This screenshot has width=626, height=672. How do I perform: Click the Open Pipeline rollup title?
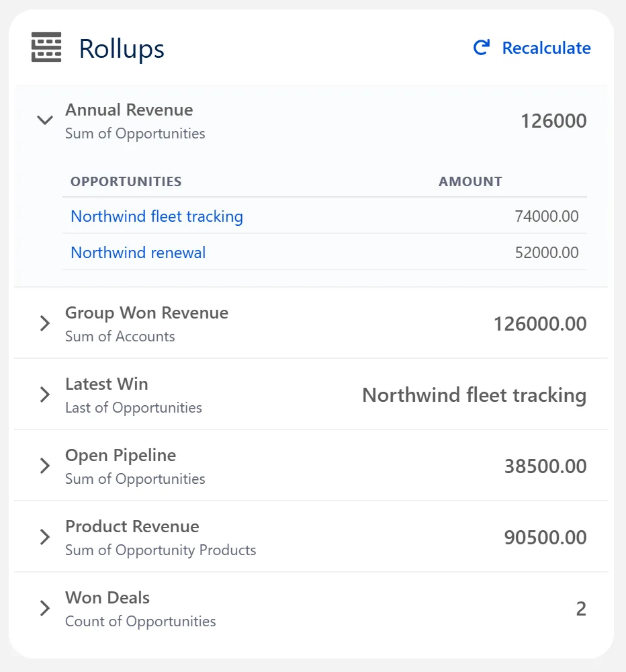click(120, 455)
